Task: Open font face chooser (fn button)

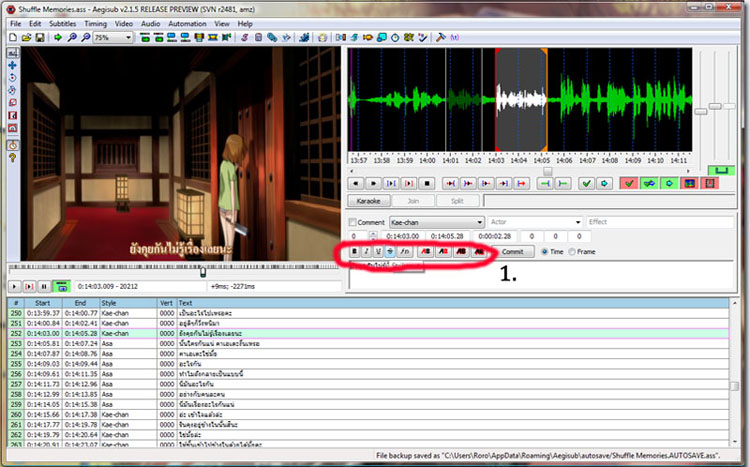Action: point(405,252)
